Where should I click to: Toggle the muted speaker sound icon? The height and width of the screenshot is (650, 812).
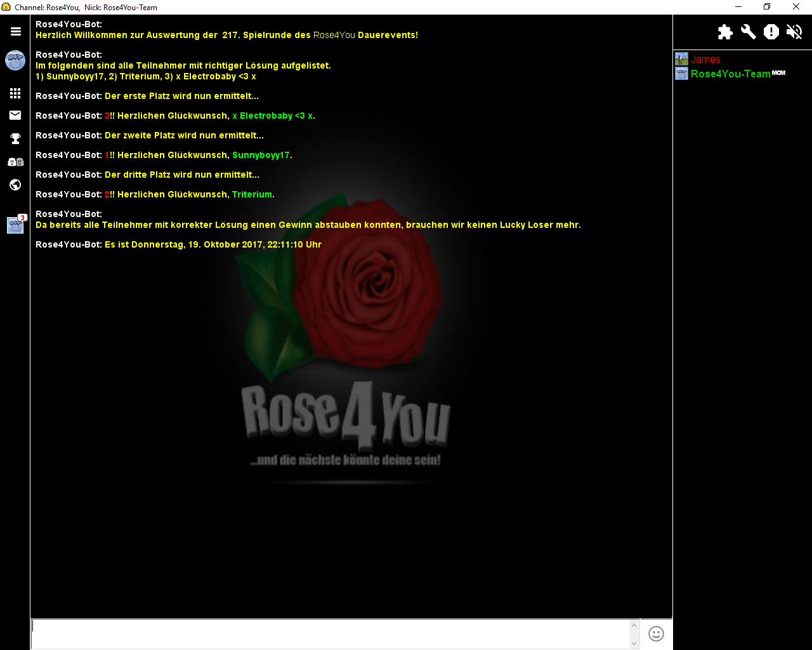[x=794, y=32]
